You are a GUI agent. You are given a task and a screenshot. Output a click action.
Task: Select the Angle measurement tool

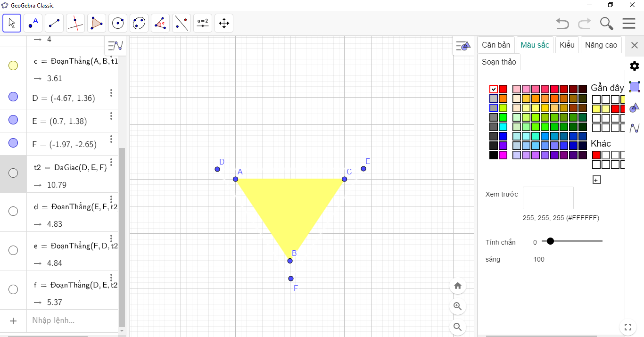tap(160, 23)
